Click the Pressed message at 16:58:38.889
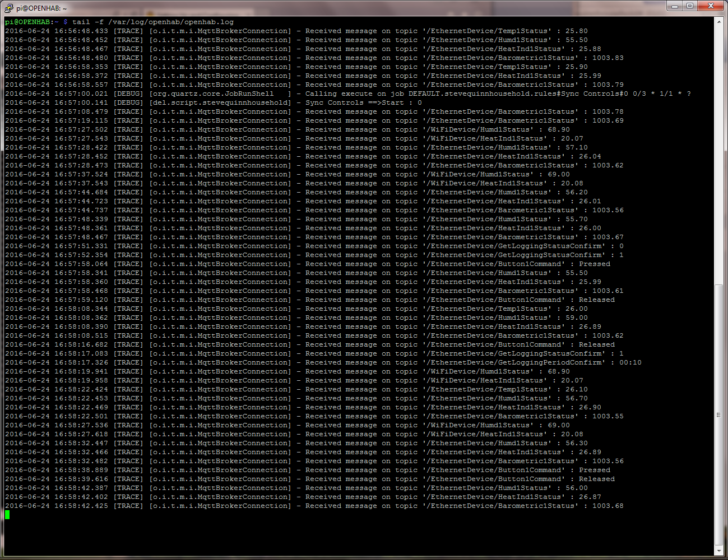Screen dimensions: 728x560 point(595,470)
